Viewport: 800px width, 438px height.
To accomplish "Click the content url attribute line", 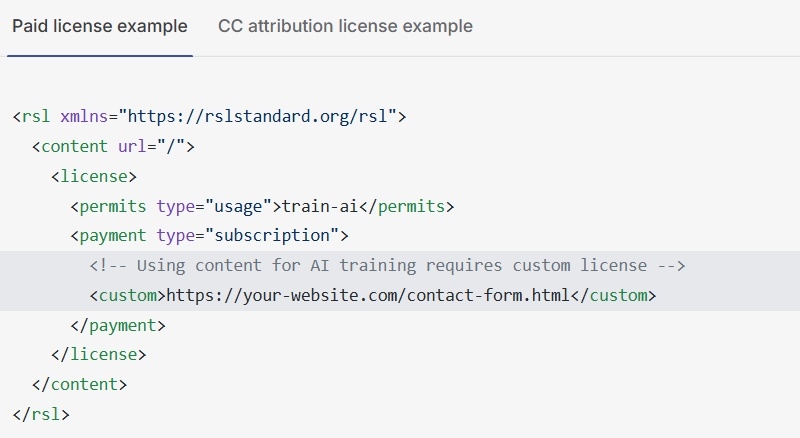I will [x=113, y=147].
